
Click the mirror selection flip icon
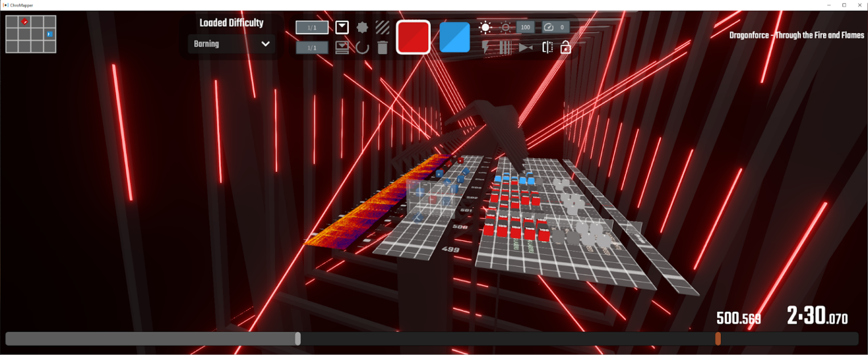tap(547, 47)
